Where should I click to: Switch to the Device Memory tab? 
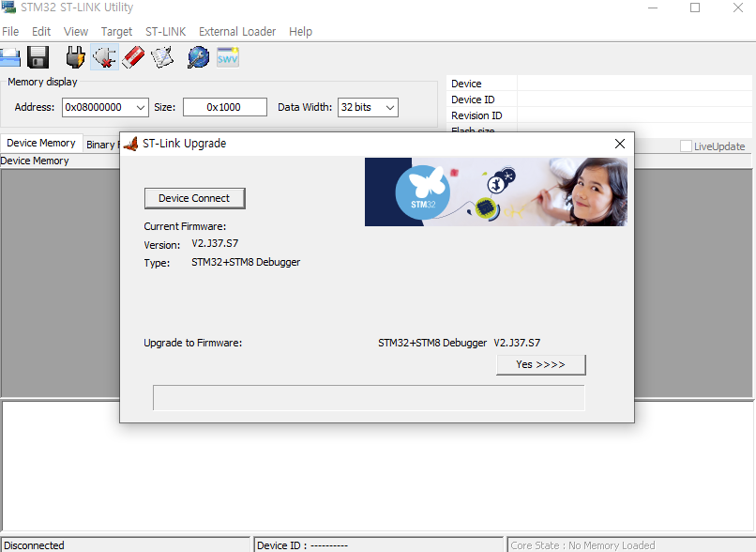point(41,144)
